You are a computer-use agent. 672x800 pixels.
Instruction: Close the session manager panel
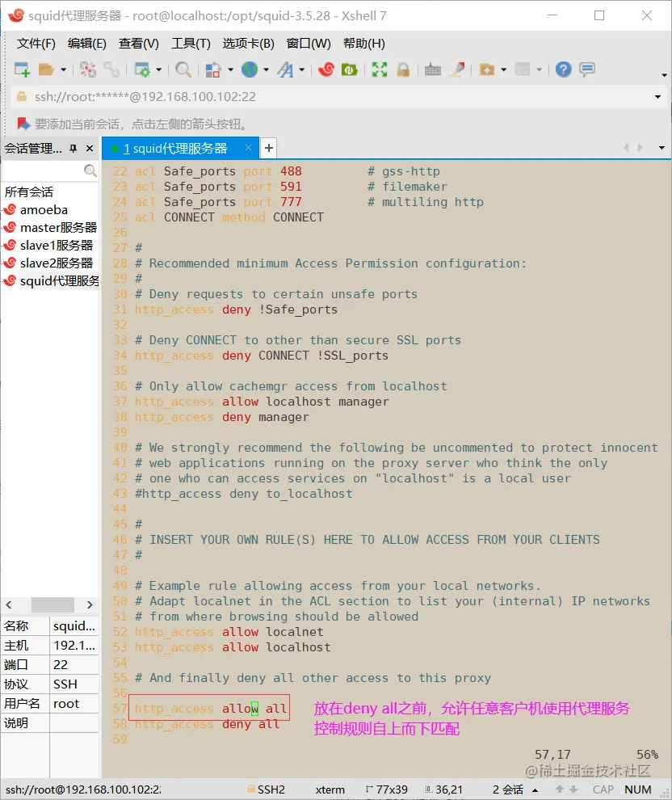[90, 149]
